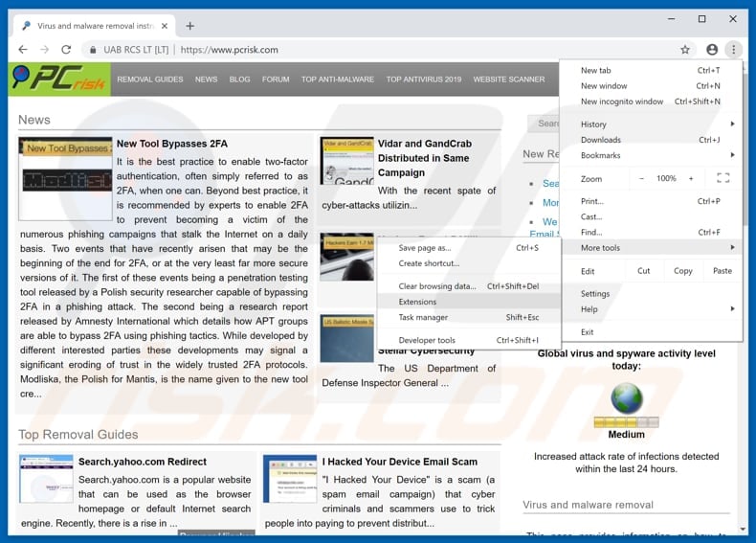The width and height of the screenshot is (756, 543).
Task: Choose Clear browsing data menu entry
Action: (437, 286)
